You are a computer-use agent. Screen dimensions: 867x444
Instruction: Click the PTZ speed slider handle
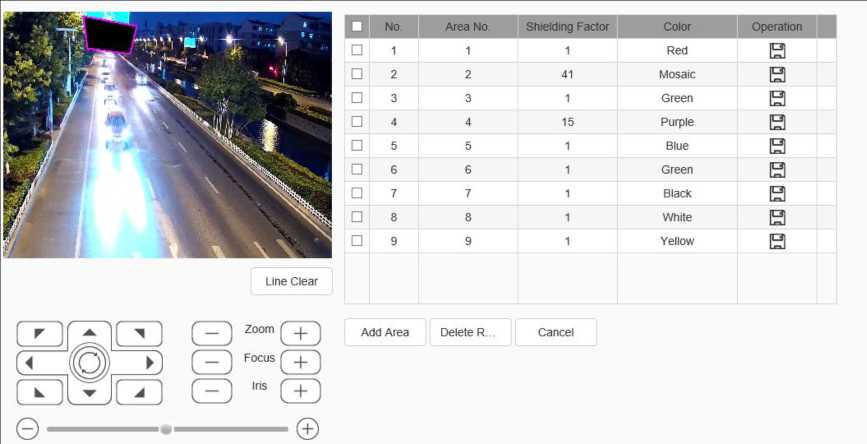(x=166, y=429)
